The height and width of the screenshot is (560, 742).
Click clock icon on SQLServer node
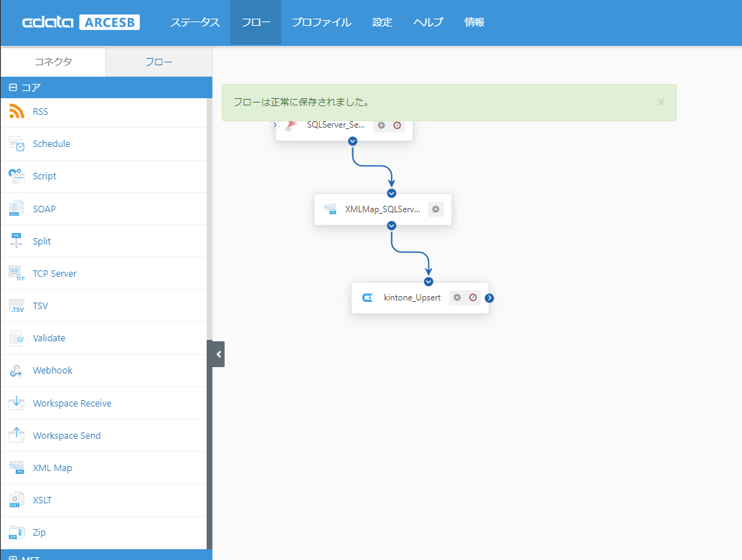pos(397,125)
